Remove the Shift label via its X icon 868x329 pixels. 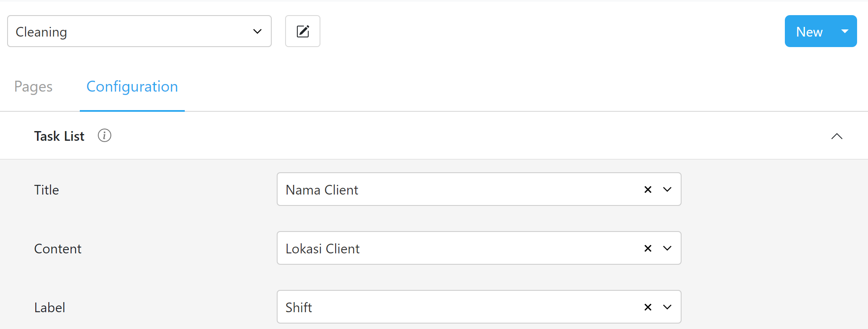pyautogui.click(x=648, y=307)
